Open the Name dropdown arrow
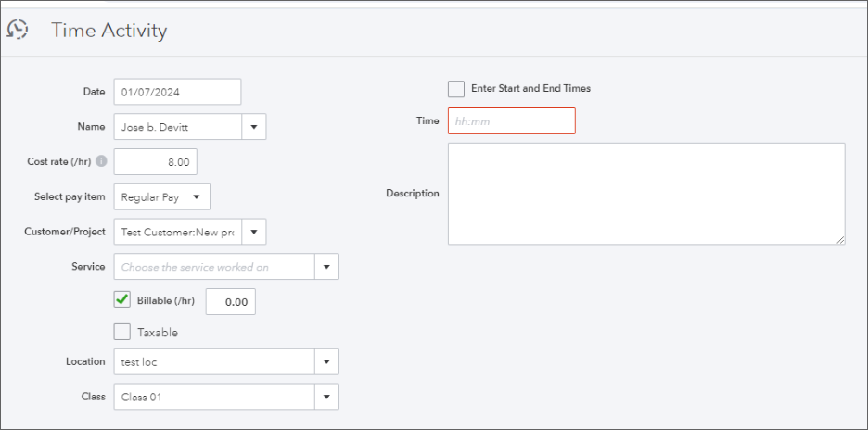868x430 pixels. [254, 127]
